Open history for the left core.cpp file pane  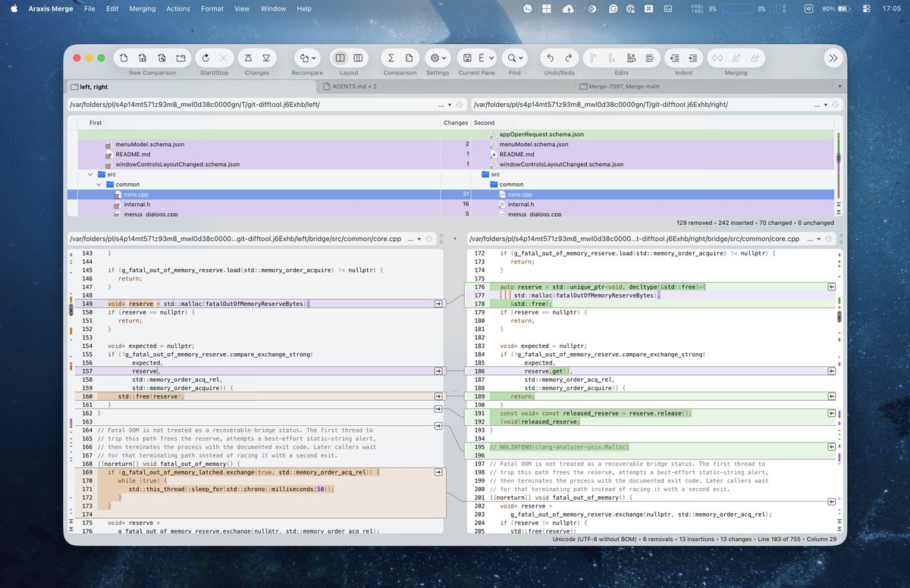(x=429, y=239)
